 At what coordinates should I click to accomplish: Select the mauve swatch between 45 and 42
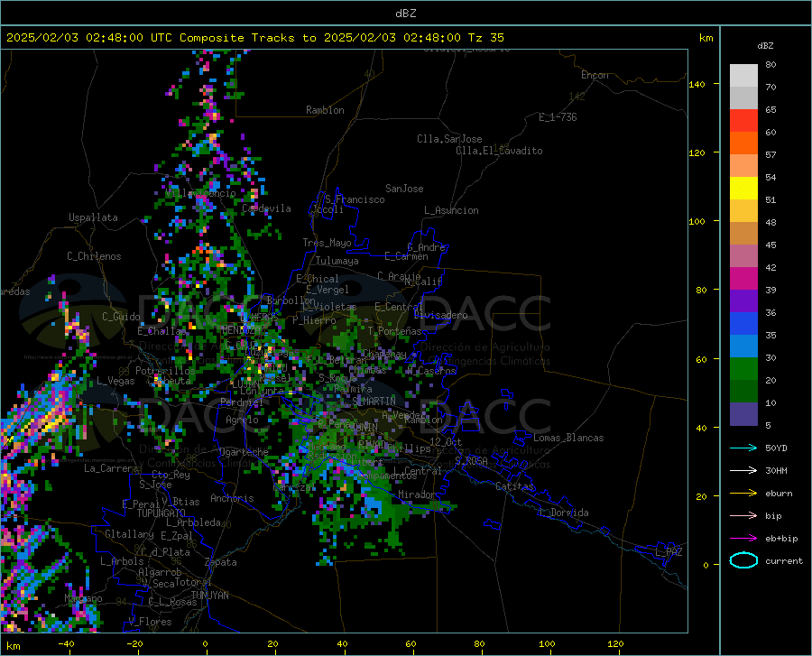[743, 256]
